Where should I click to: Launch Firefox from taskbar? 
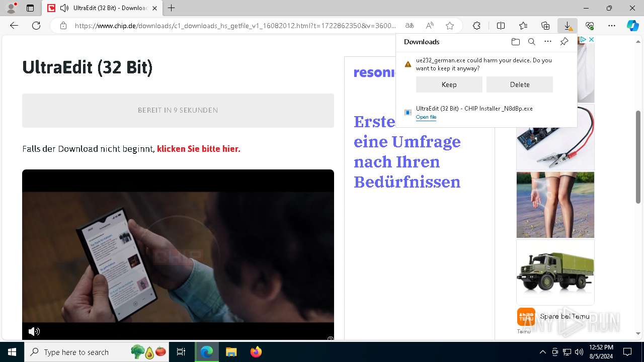(256, 352)
